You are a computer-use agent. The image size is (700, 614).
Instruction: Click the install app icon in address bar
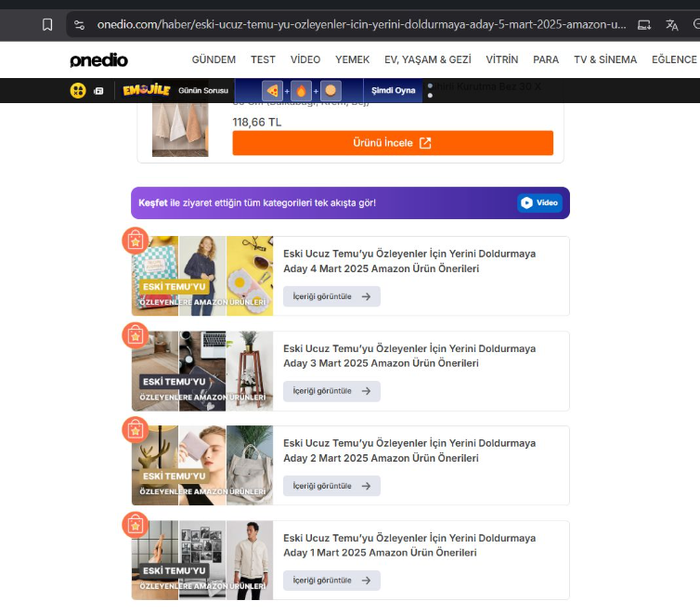point(643,24)
